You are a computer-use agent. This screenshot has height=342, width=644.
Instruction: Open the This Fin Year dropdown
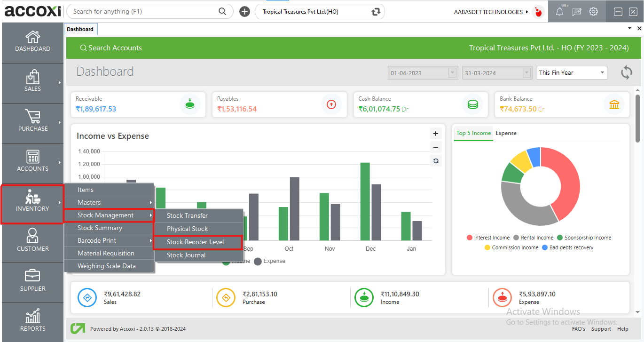pyautogui.click(x=572, y=73)
